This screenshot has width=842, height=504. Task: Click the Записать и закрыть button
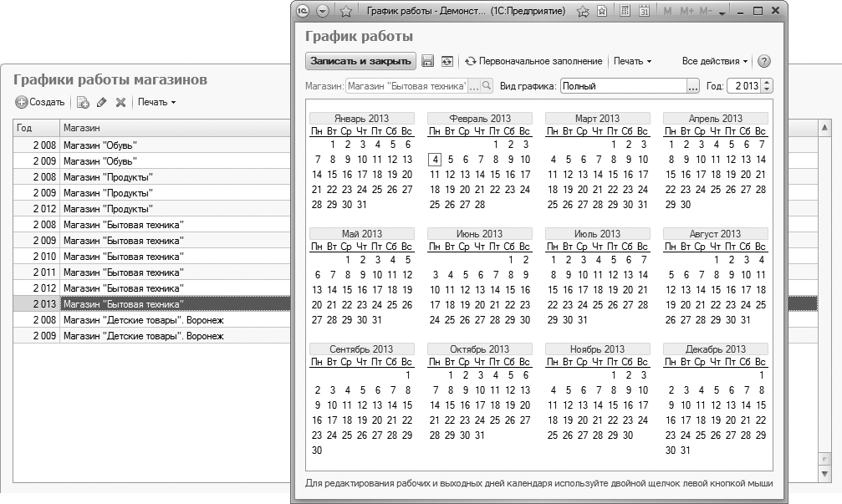tap(360, 61)
